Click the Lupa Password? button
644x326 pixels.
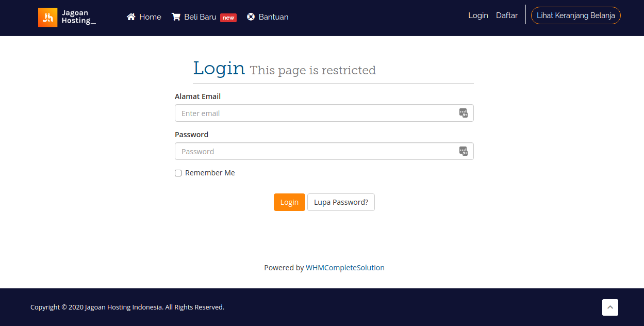coord(341,202)
